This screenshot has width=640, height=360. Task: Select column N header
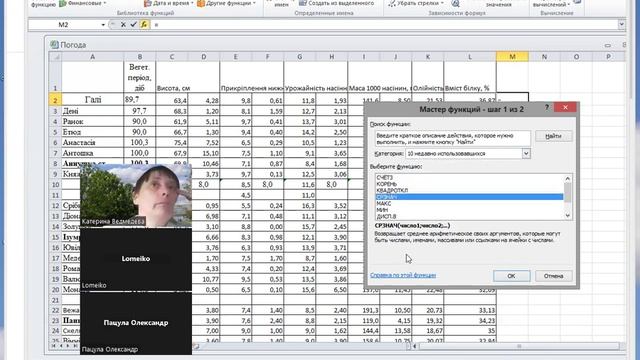(x=544, y=57)
